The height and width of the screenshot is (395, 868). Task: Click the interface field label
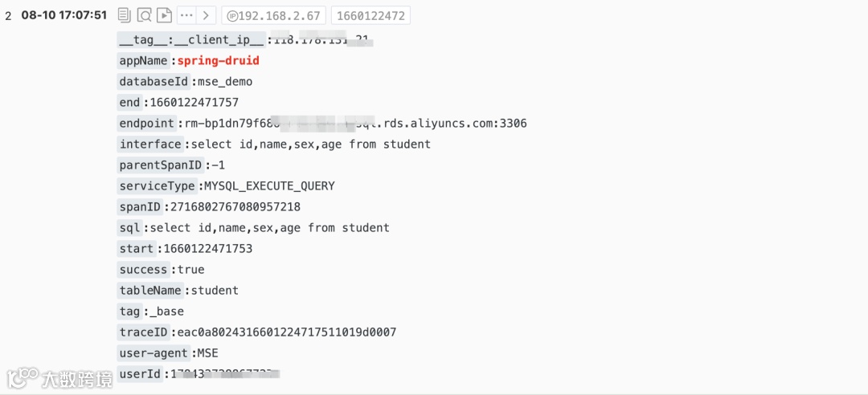[150, 145]
